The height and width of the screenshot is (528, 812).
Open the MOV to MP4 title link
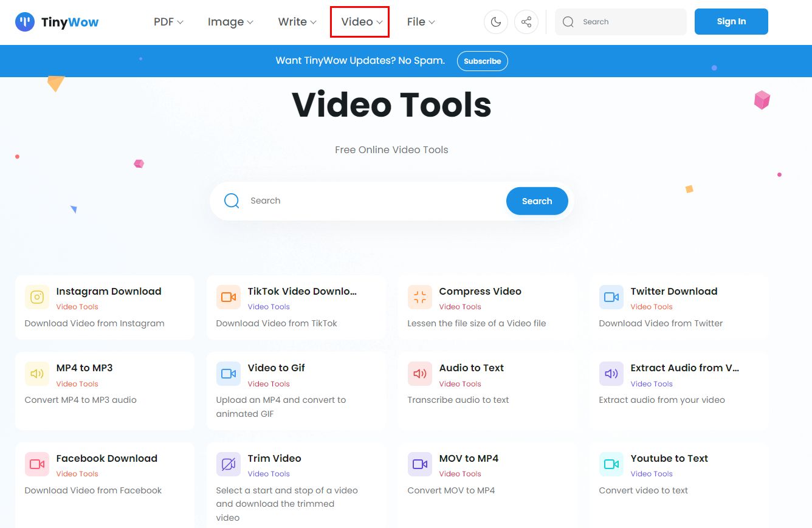point(469,458)
